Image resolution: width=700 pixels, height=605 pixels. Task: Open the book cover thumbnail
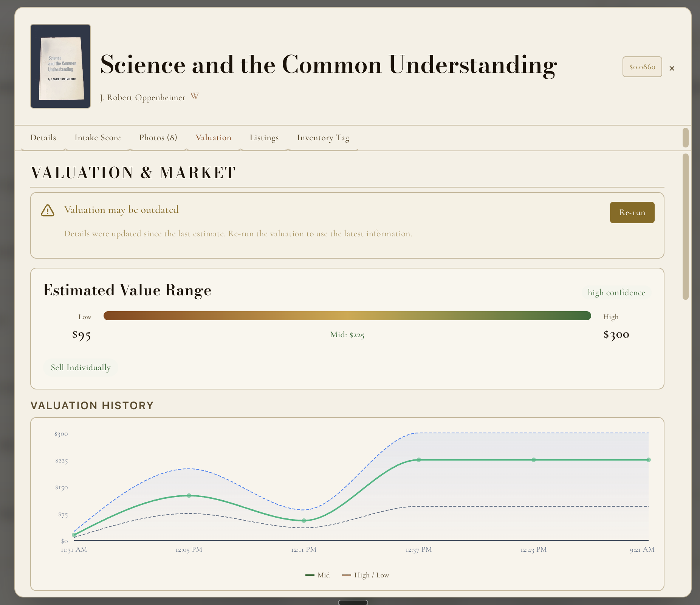(x=60, y=66)
